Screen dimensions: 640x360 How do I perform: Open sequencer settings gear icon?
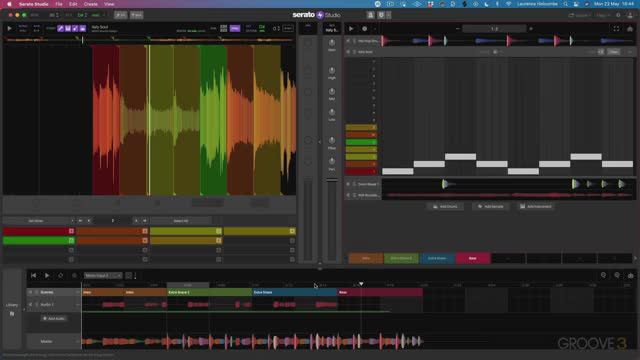click(x=364, y=29)
